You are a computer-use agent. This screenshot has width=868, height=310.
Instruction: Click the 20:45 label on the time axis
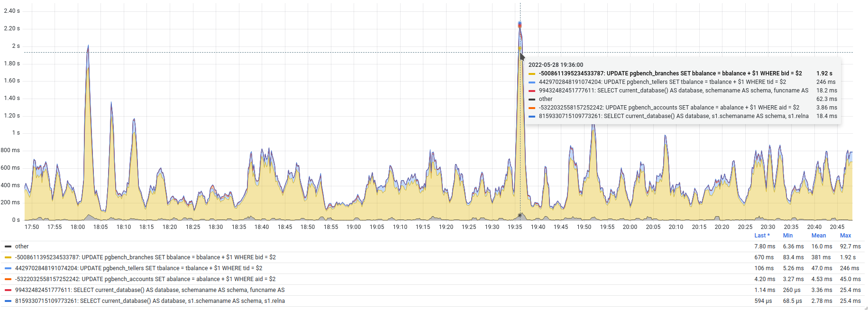[x=837, y=227]
